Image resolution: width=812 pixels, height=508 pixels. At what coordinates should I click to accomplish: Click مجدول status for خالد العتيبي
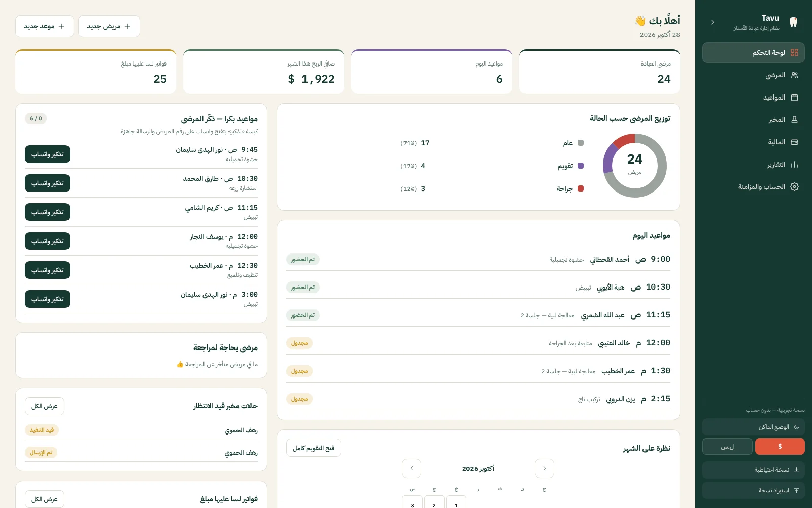click(299, 343)
